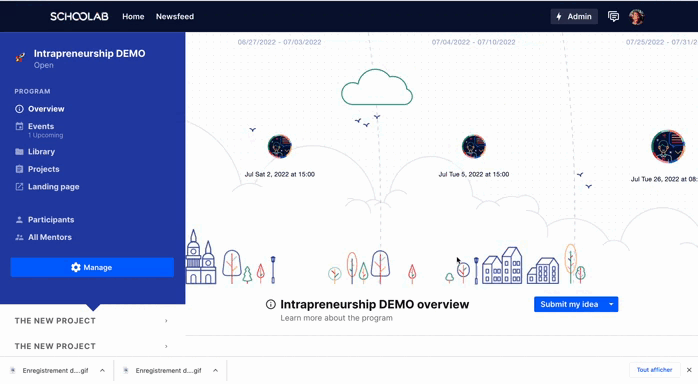Click the 'Open' program status text
This screenshot has height=384, width=698.
coord(44,65)
